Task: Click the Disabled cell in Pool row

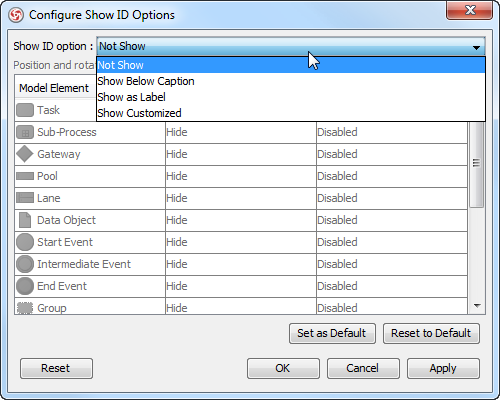Action: click(x=392, y=176)
